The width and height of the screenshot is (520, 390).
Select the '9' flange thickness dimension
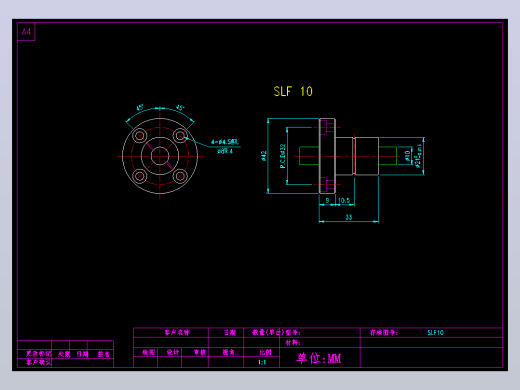[327, 200]
